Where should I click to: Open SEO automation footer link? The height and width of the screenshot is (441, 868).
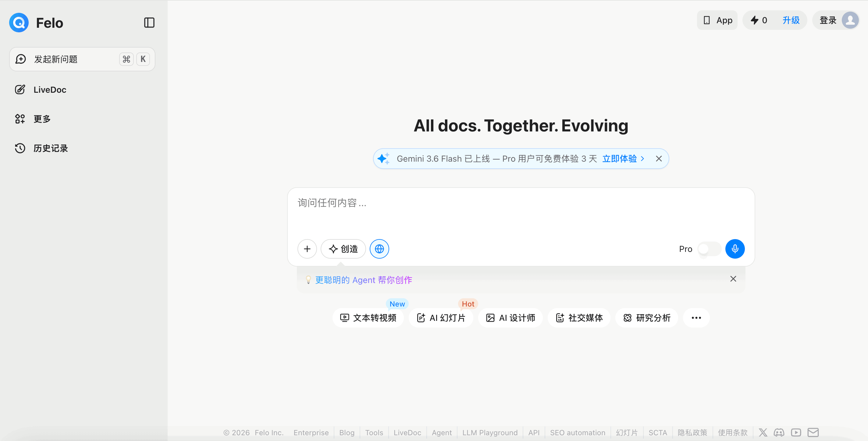pos(578,432)
